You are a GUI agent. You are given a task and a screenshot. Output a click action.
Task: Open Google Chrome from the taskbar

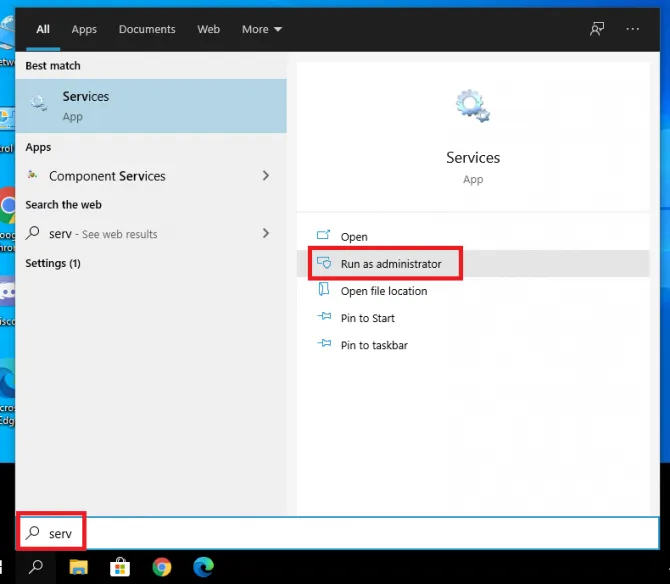162,567
